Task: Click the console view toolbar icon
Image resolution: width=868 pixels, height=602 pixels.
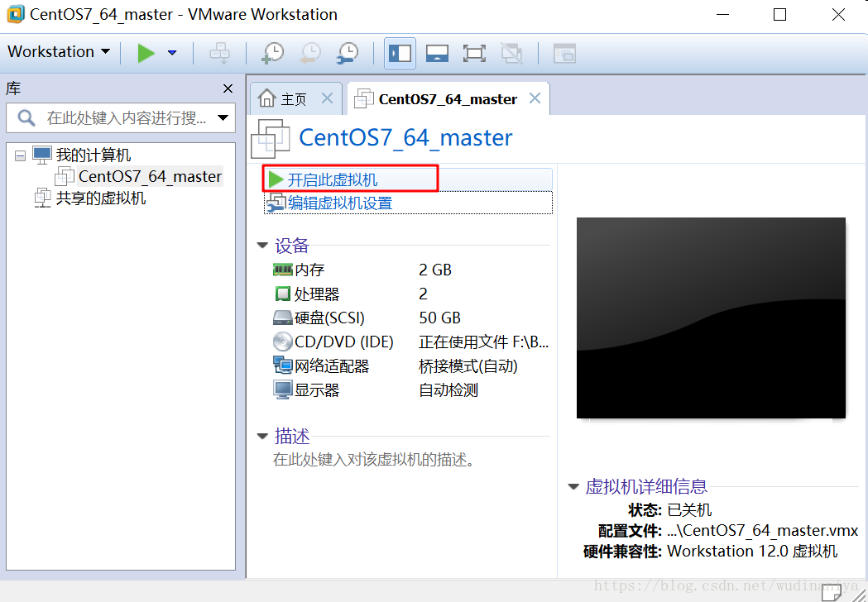Action: tap(564, 53)
